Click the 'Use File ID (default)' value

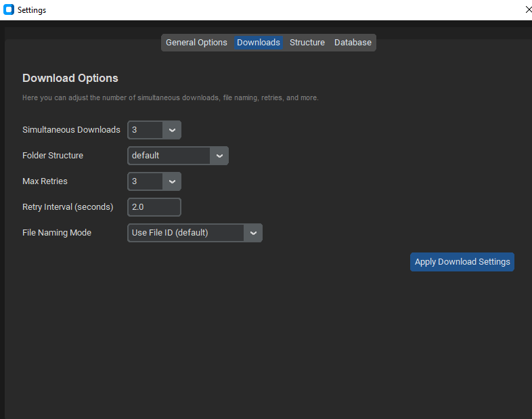[170, 233]
